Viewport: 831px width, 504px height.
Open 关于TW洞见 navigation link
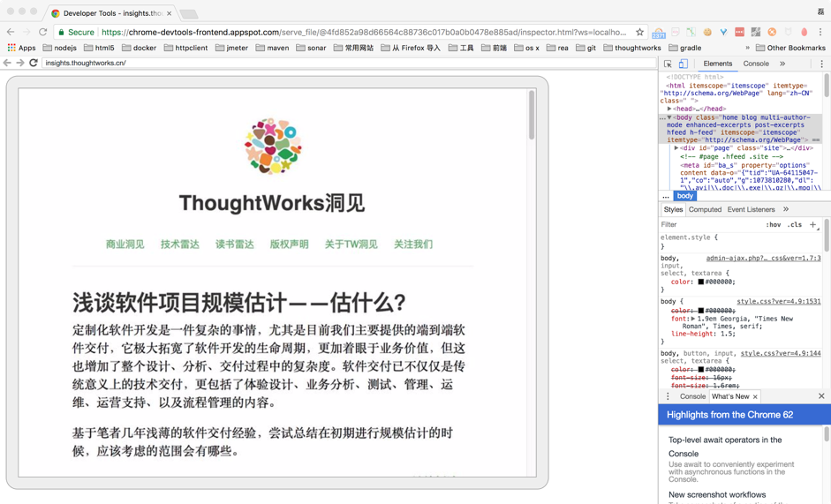351,244
